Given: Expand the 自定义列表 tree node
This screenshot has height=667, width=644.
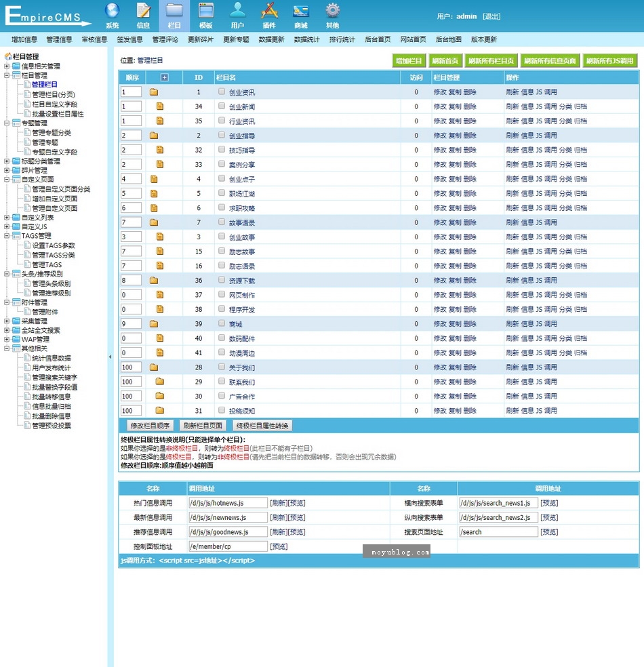Looking at the screenshot, I should (7, 218).
